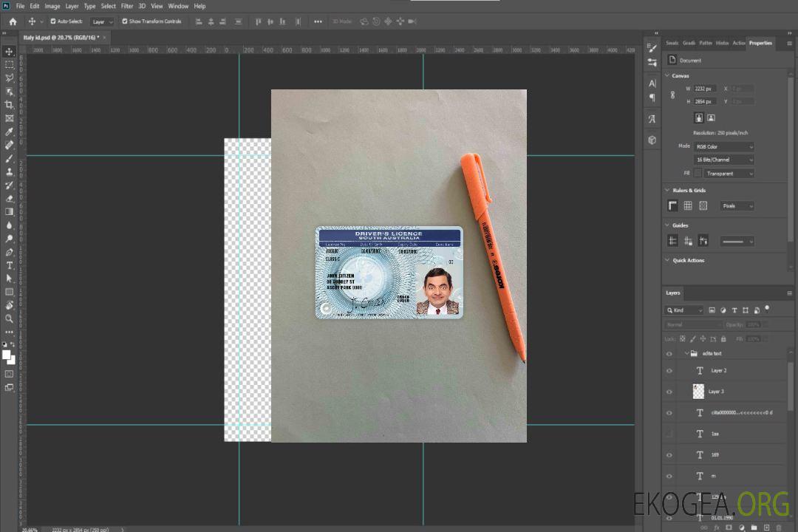The image size is (798, 532).
Task: Switch to the Layers panel tab
Action: click(x=672, y=293)
